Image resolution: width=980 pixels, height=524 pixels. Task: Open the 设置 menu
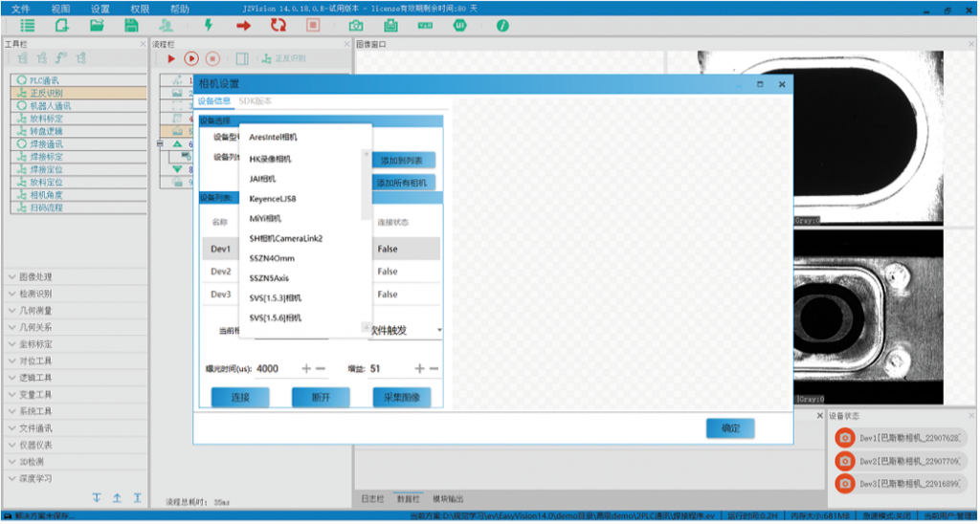(100, 9)
